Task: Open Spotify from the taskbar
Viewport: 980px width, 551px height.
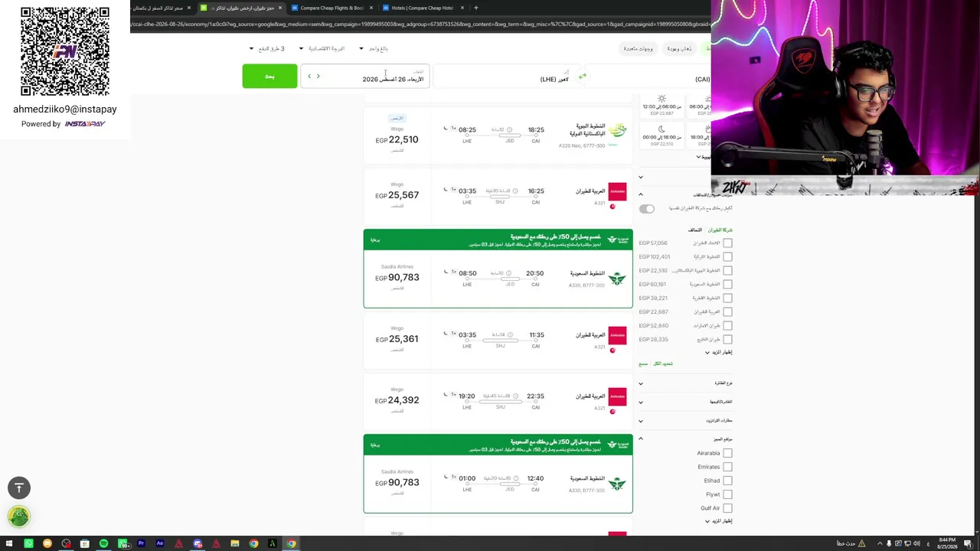Action: [x=103, y=544]
